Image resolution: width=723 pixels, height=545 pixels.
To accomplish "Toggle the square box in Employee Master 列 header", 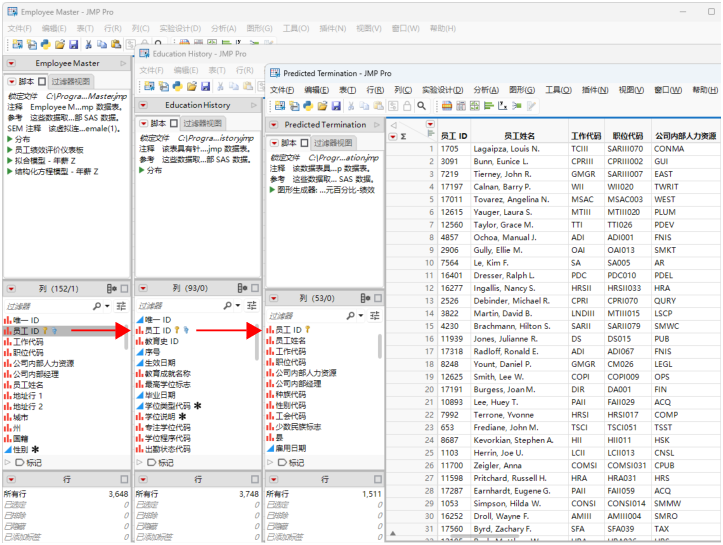I will (124, 289).
